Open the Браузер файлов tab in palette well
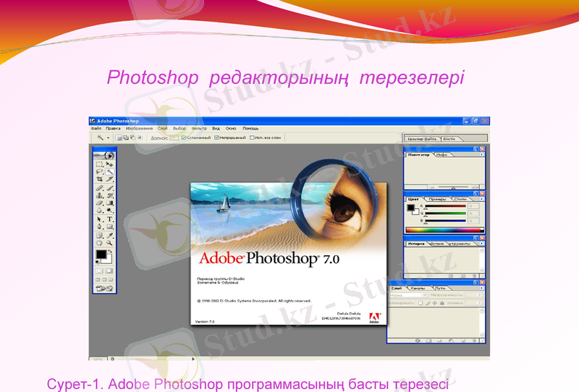Viewport: 579px width, 392px height. click(x=422, y=139)
